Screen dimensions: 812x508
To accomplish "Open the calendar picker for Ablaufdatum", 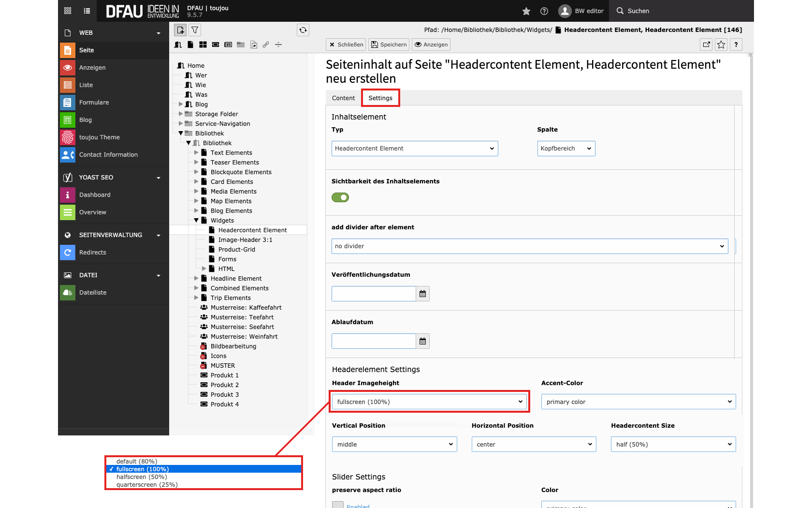I will coord(422,341).
